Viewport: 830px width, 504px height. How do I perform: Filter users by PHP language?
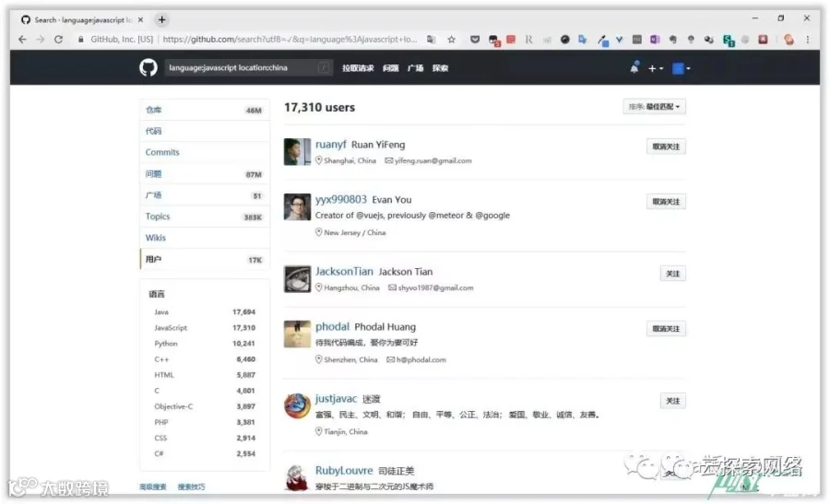coord(205,423)
